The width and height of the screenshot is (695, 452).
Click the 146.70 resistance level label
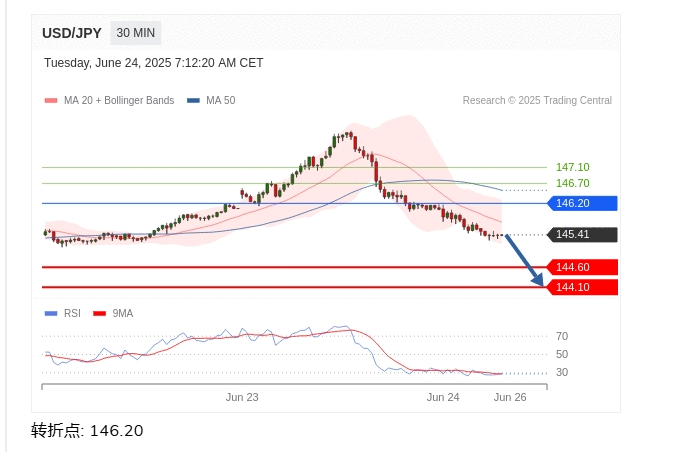coord(573,183)
